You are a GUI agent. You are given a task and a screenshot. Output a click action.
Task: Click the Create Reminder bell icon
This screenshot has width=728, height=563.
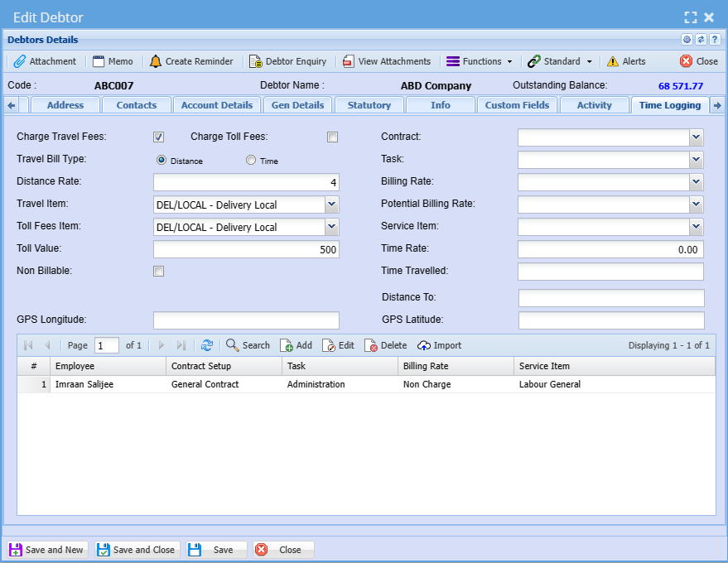(156, 61)
